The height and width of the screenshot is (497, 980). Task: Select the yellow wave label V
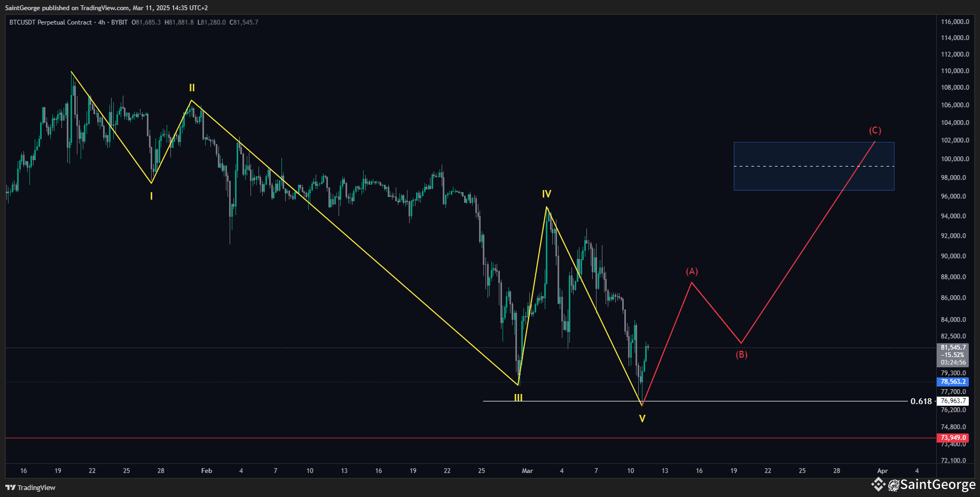(x=642, y=419)
